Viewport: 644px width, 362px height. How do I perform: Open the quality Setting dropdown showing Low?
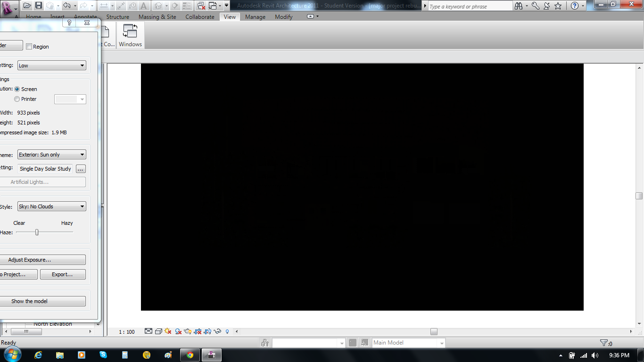(x=52, y=66)
